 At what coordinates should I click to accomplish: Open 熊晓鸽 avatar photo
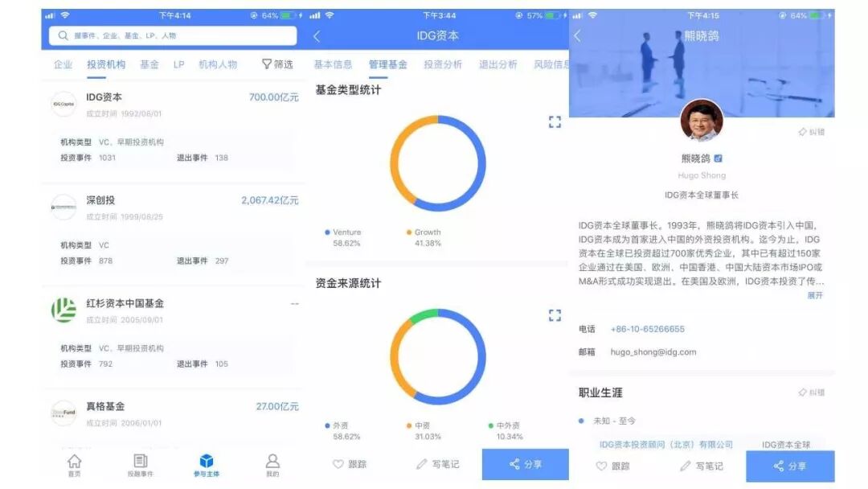(702, 120)
